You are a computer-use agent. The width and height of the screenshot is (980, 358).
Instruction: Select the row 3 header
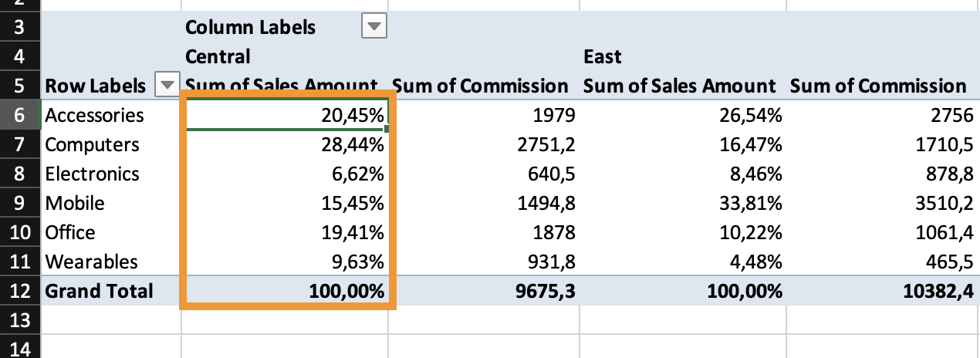click(x=19, y=28)
